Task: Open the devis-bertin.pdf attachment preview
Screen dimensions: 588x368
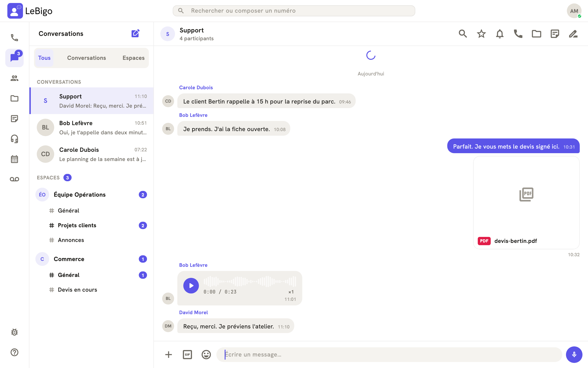Action: click(526, 202)
